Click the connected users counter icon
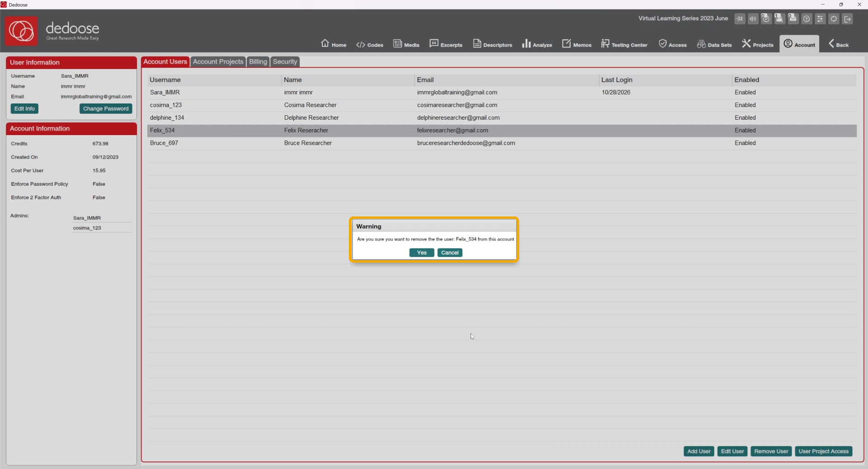The height and width of the screenshot is (469, 868). [x=779, y=19]
